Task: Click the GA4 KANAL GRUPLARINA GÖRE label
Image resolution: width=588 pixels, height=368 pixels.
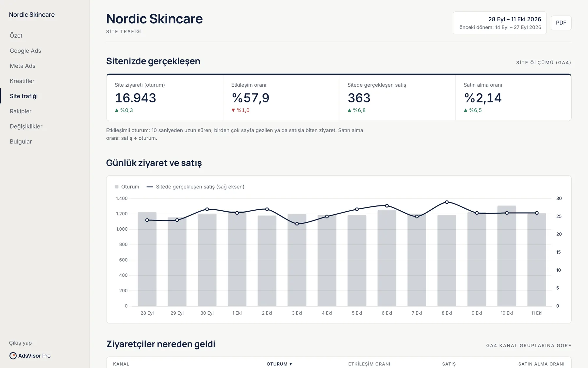Action: click(529, 345)
